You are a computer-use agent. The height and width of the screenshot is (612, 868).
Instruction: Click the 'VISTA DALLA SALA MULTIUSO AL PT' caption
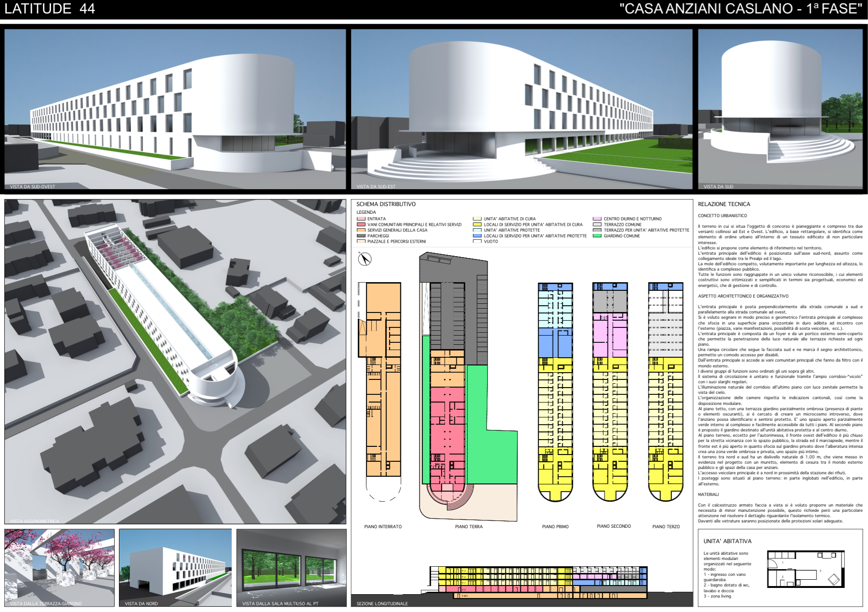(x=280, y=604)
